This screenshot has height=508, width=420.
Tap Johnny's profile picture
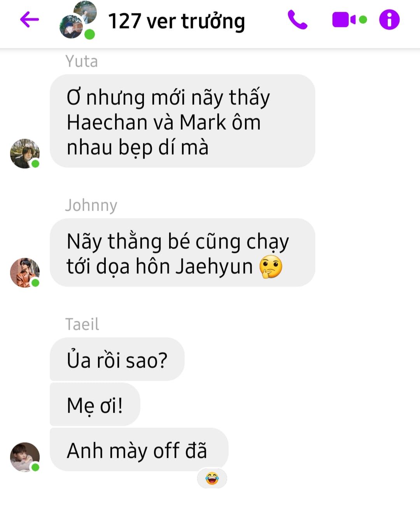(25, 272)
